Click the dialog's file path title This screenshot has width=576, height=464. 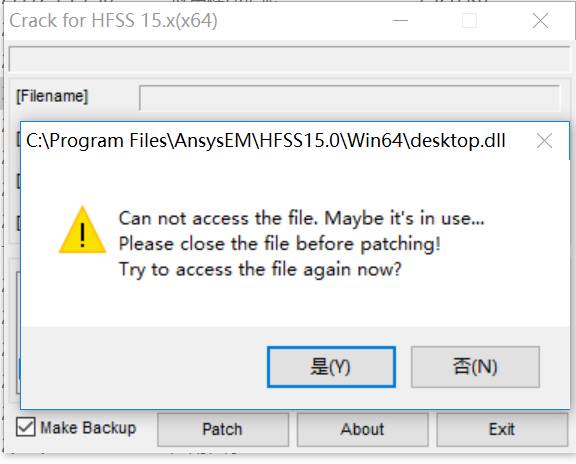[266, 141]
